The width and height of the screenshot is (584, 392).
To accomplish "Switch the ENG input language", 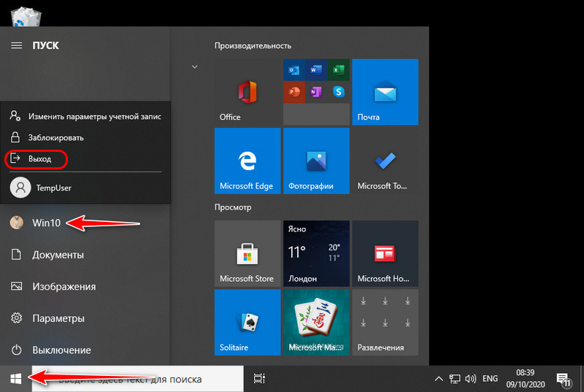I will (x=490, y=379).
